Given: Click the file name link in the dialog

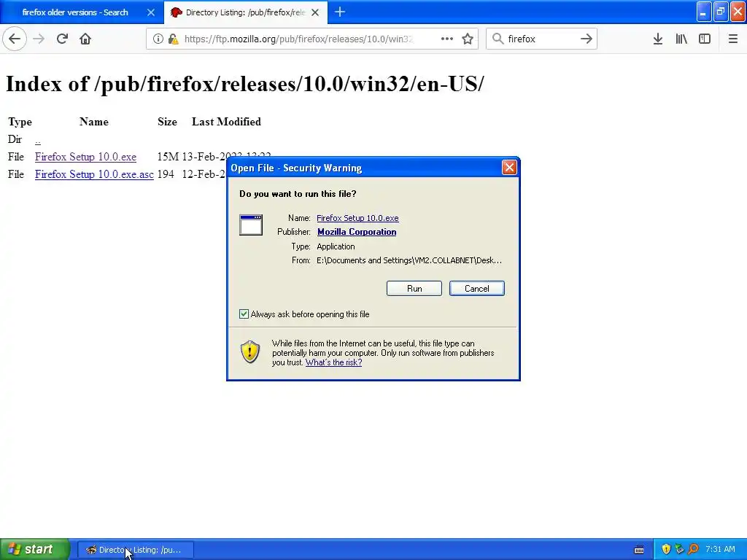Looking at the screenshot, I should (357, 218).
